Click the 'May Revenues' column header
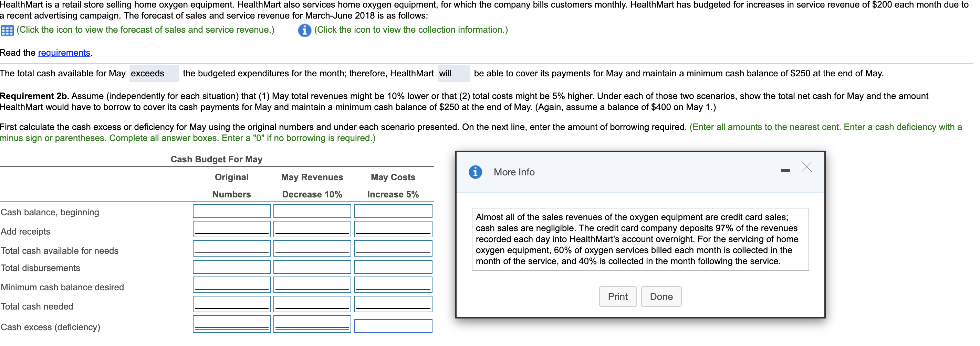 (312, 177)
